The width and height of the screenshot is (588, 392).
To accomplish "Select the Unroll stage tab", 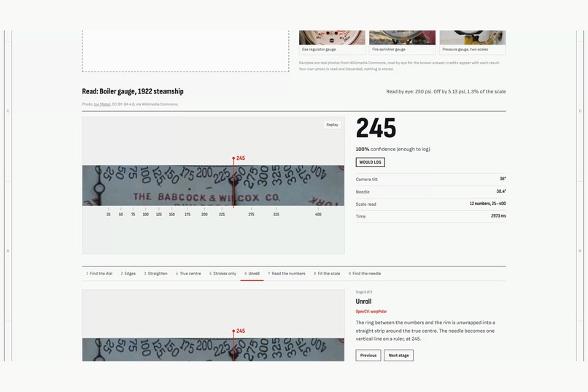I will (252, 274).
